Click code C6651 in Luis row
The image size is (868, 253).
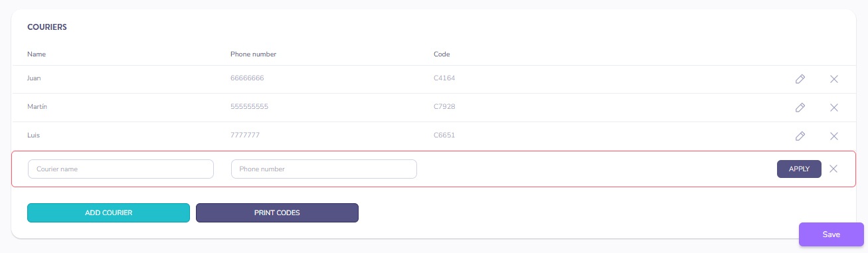pos(444,135)
